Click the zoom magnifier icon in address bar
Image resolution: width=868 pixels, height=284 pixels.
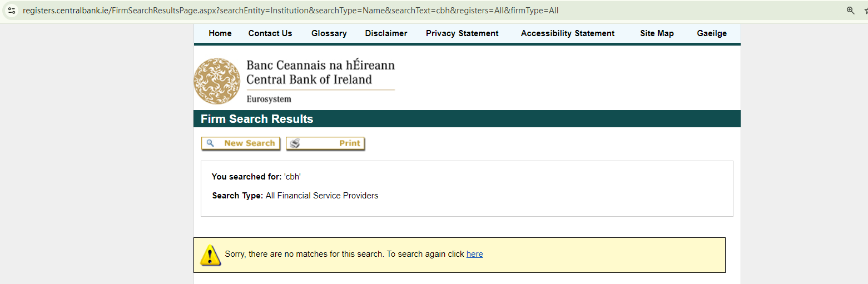click(850, 11)
